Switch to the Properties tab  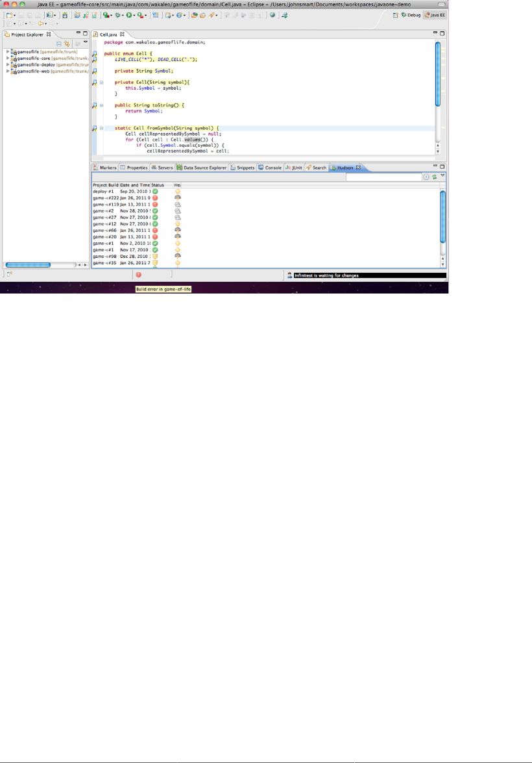(x=134, y=168)
